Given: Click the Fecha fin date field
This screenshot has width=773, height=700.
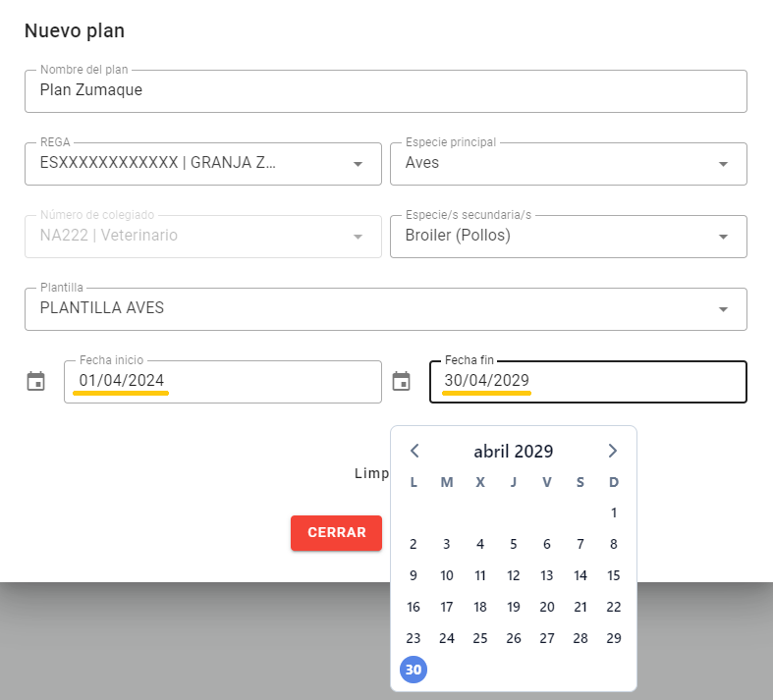Looking at the screenshot, I should (x=587, y=381).
